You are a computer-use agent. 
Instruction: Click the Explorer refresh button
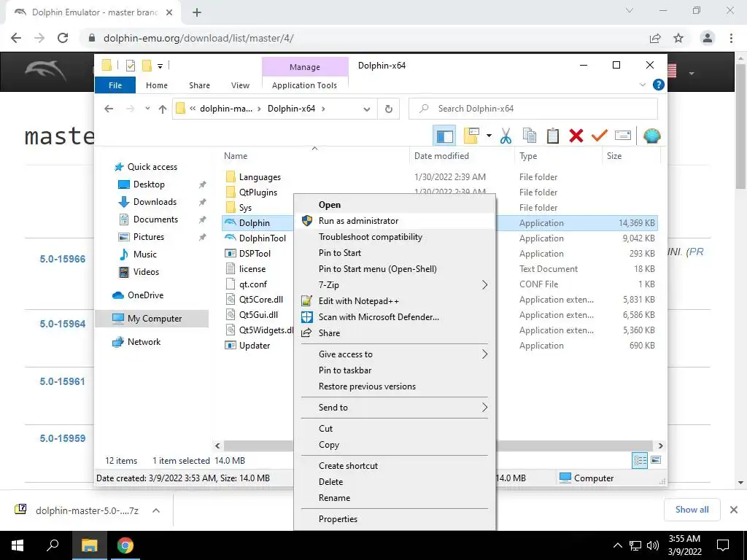389,109
